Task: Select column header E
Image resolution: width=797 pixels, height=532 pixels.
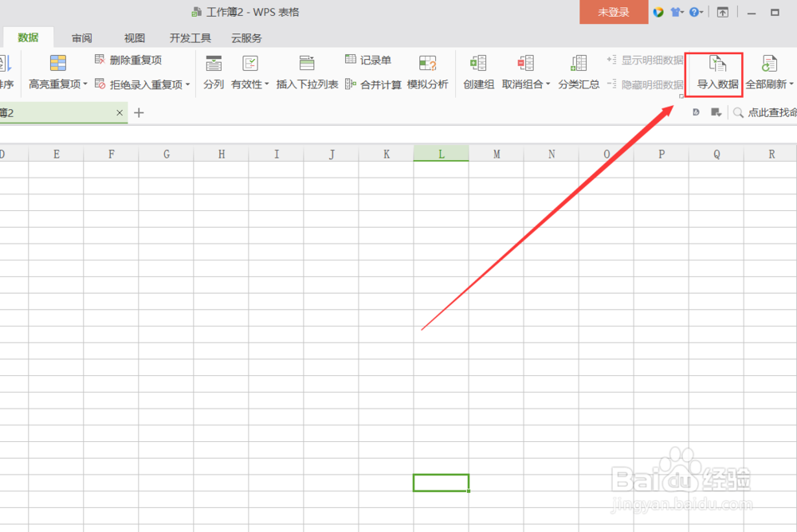Action: [x=56, y=154]
